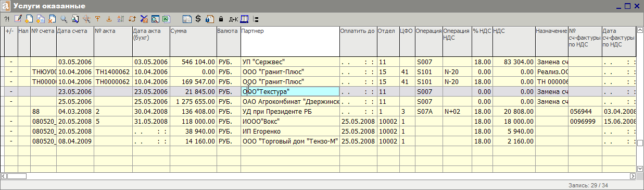Screen dimensions: 644x190
Task: Click the print preview icon
Action: [155, 19]
